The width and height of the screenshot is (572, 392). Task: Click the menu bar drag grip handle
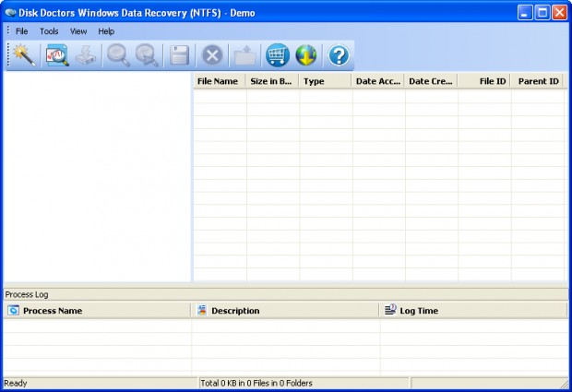tap(8, 30)
